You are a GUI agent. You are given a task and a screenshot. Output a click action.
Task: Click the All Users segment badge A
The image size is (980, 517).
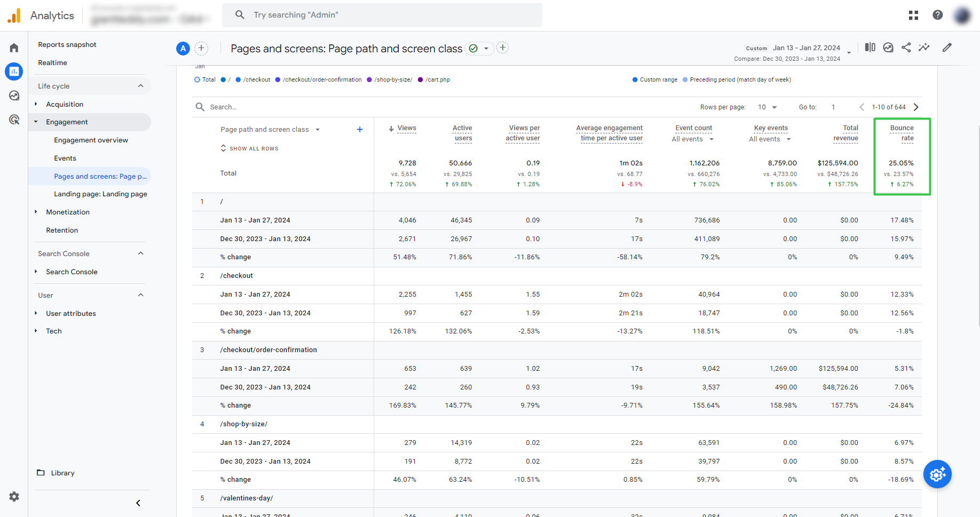coord(183,49)
